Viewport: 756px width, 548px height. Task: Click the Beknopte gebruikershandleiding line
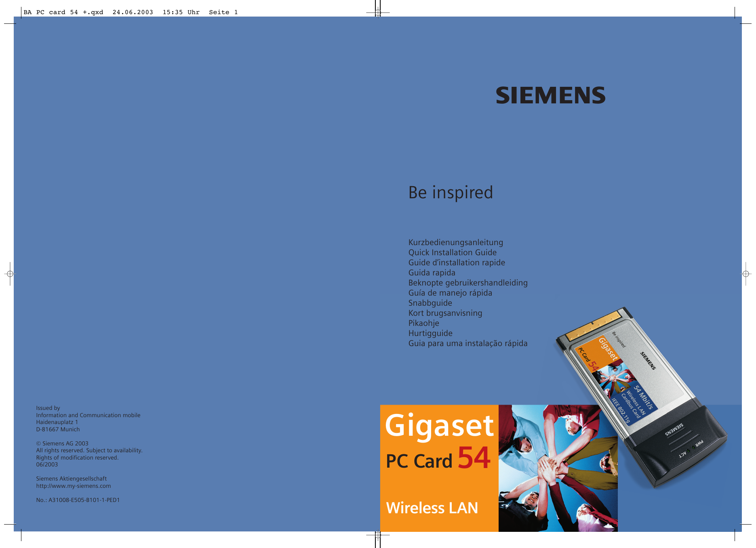tap(467, 283)
